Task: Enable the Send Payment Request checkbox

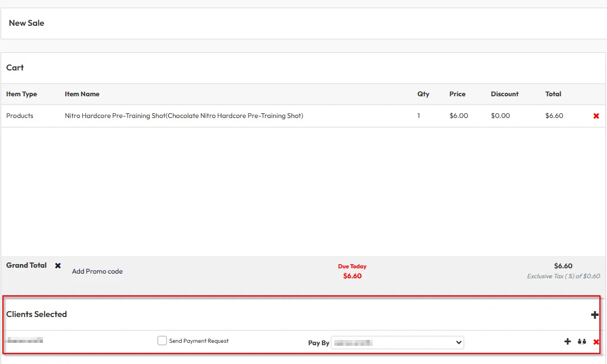Action: click(x=162, y=341)
